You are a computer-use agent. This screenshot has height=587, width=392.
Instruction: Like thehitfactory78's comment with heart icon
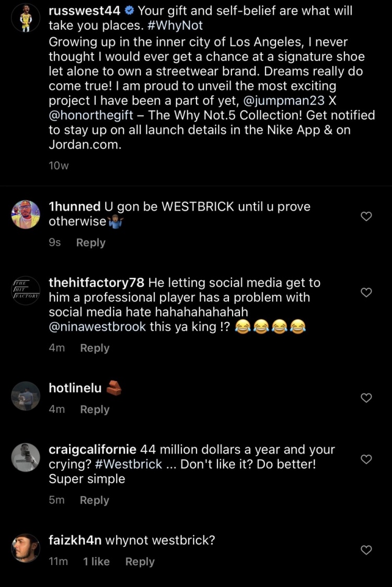click(366, 292)
